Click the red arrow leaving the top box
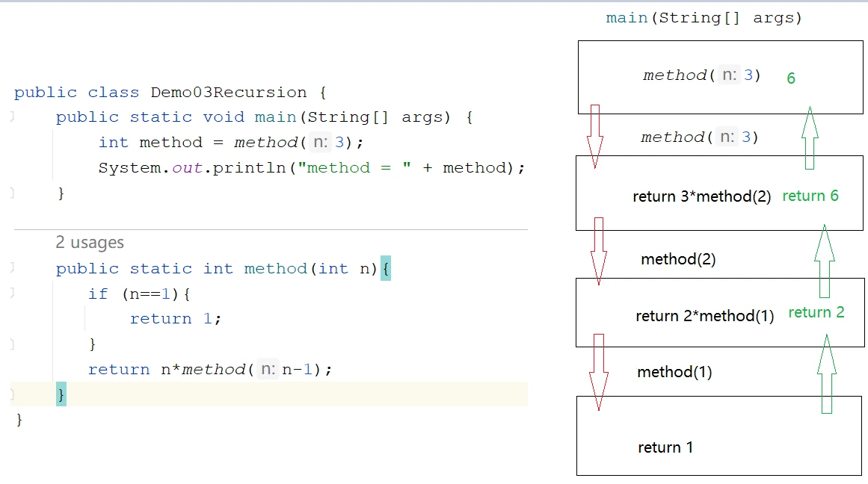 coord(595,136)
